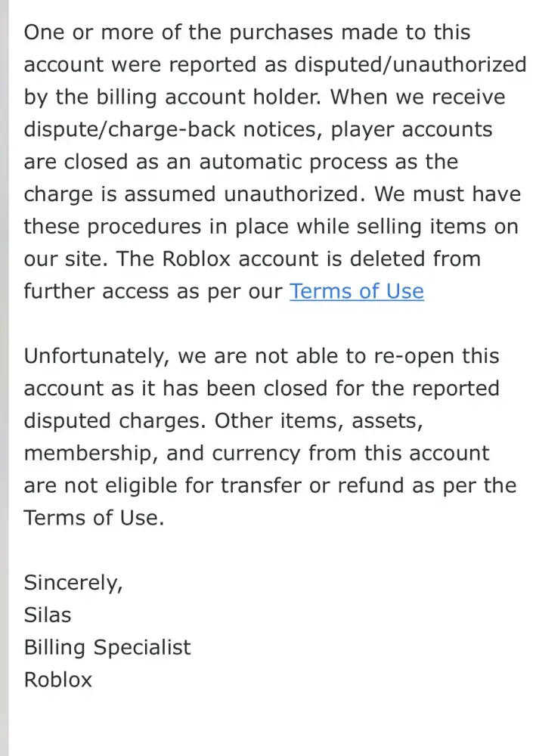Click the word 'Sincerely,' in the signature
This screenshot has width=536, height=756.
pyautogui.click(x=73, y=583)
